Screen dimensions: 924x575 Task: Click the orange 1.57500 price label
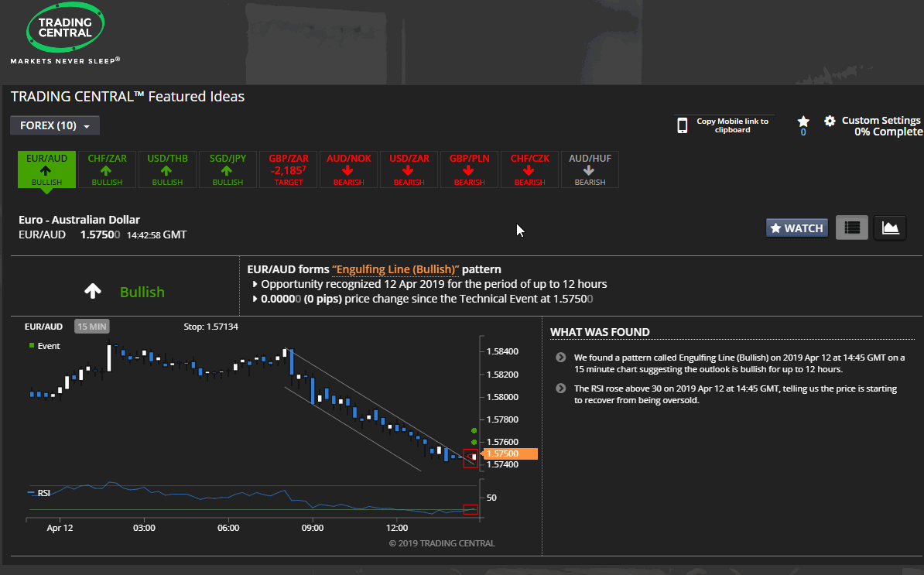coord(510,453)
